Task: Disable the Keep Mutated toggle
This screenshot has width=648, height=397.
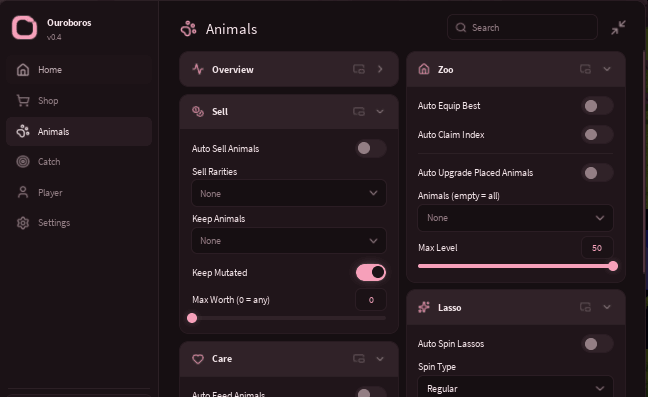Action: (x=371, y=273)
